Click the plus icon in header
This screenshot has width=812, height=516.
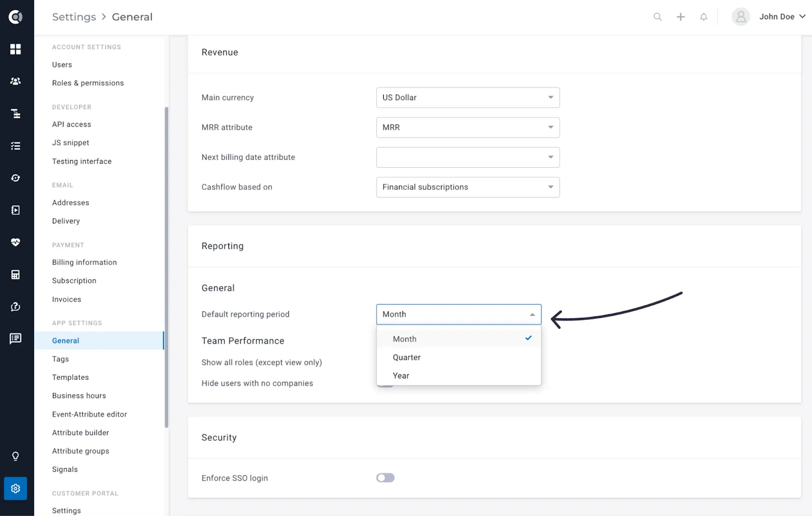(x=681, y=17)
